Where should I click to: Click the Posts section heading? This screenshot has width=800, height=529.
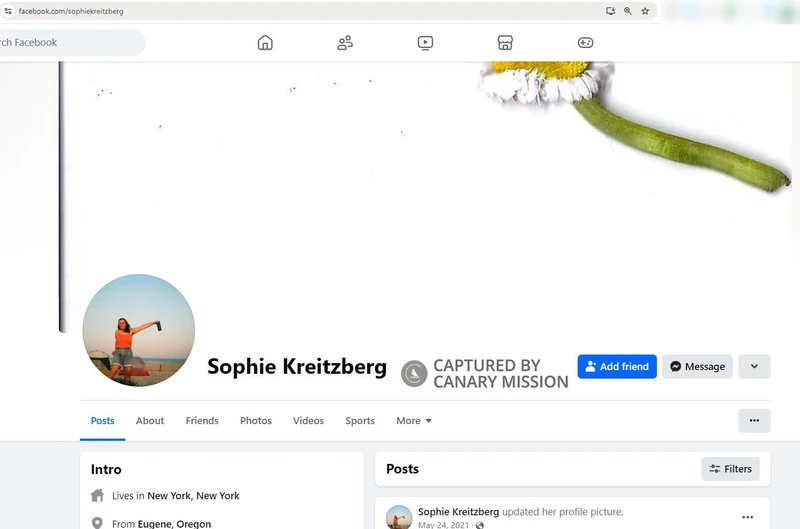403,469
